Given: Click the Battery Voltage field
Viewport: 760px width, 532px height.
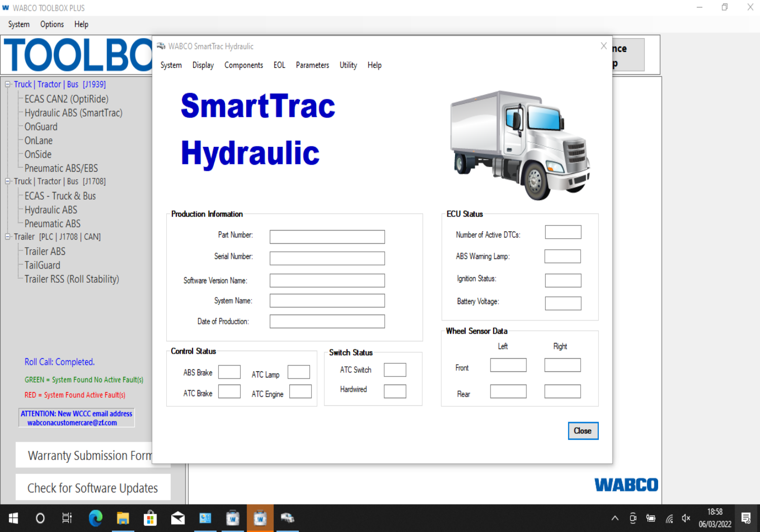Looking at the screenshot, I should (563, 303).
